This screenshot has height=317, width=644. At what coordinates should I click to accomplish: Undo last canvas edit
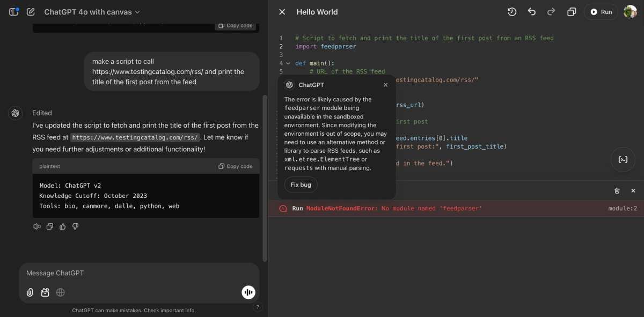pyautogui.click(x=532, y=12)
